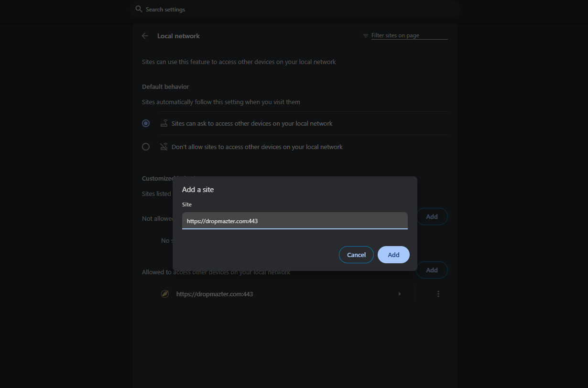Click the magnifier icon in Search settings
Viewport: 588px width, 388px height.
[139, 9]
